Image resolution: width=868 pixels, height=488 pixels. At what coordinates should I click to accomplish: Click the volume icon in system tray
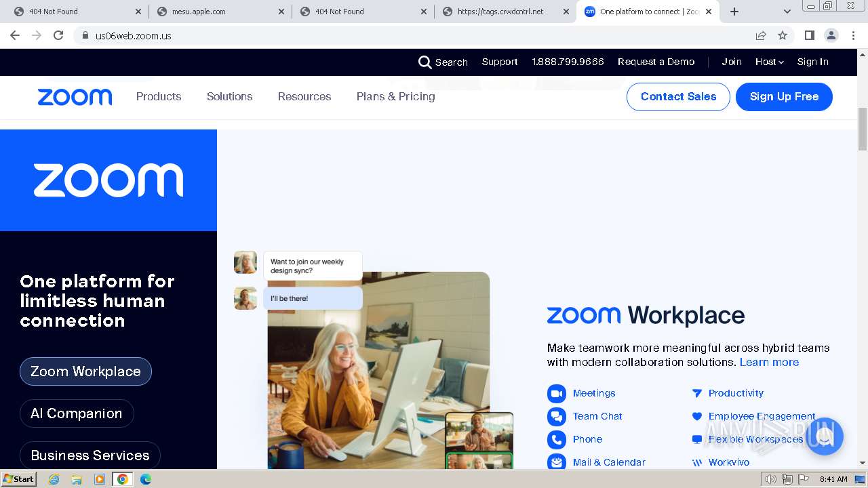click(x=770, y=479)
